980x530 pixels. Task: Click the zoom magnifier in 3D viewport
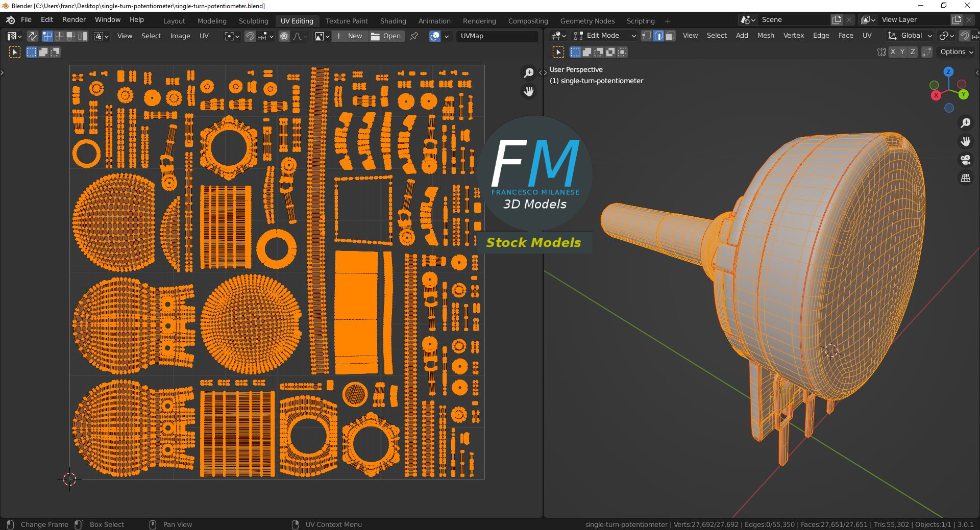pyautogui.click(x=965, y=123)
